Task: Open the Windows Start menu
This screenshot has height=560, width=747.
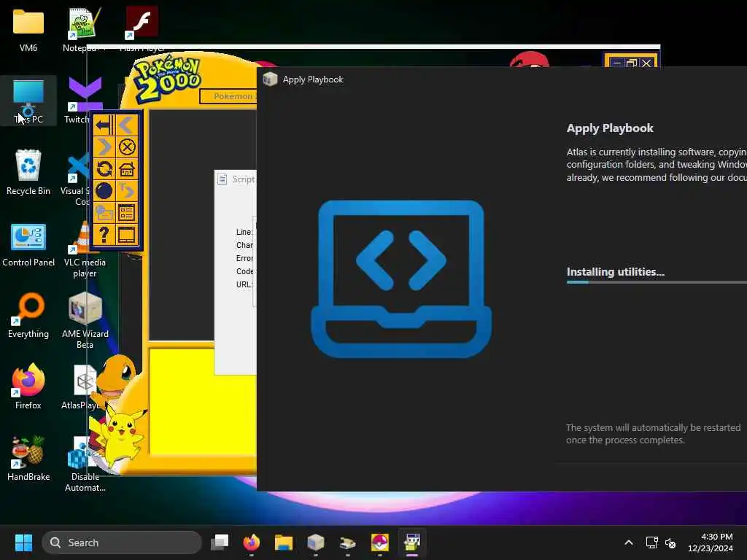Action: tap(23, 542)
